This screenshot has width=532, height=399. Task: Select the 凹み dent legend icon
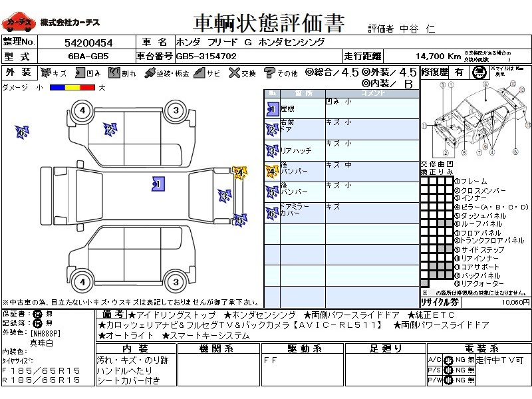80,72
